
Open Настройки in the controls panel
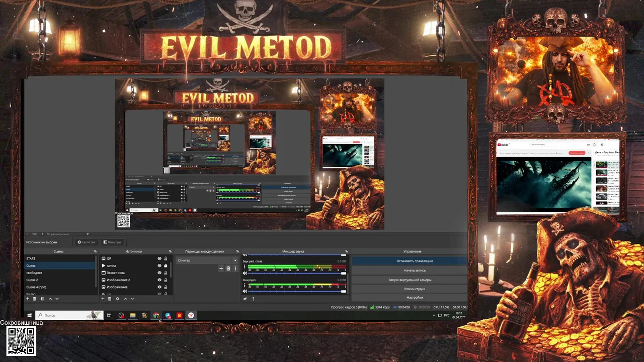point(409,298)
